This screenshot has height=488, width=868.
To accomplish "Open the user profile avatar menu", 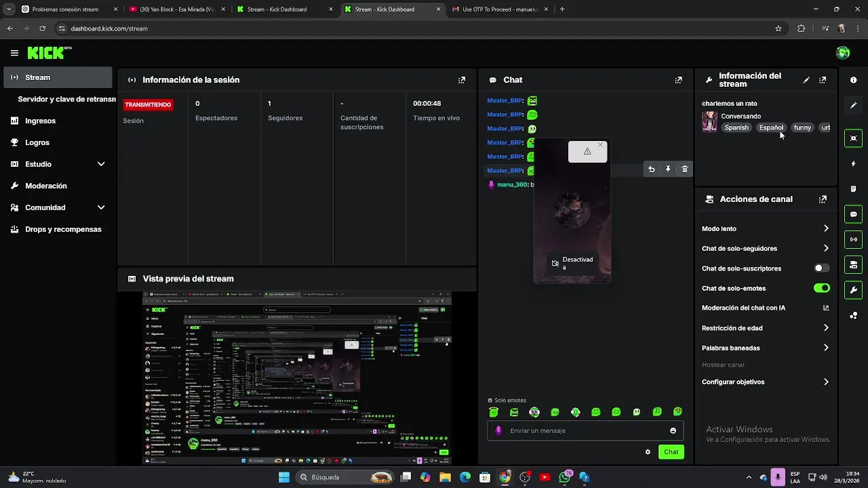I will point(843,53).
